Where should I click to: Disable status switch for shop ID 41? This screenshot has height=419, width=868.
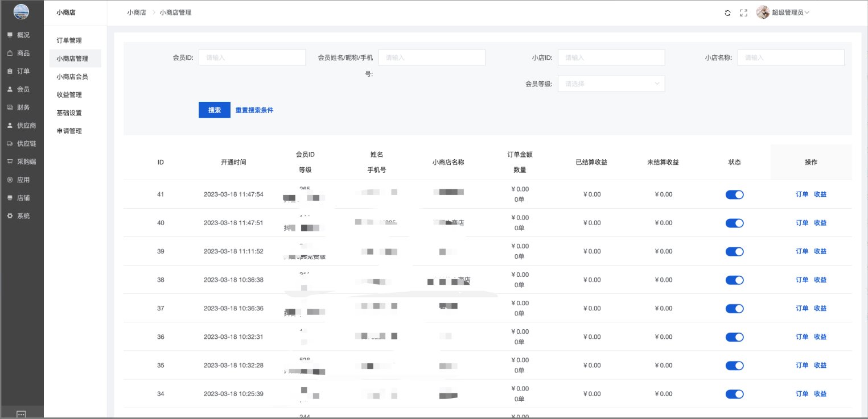pyautogui.click(x=734, y=194)
